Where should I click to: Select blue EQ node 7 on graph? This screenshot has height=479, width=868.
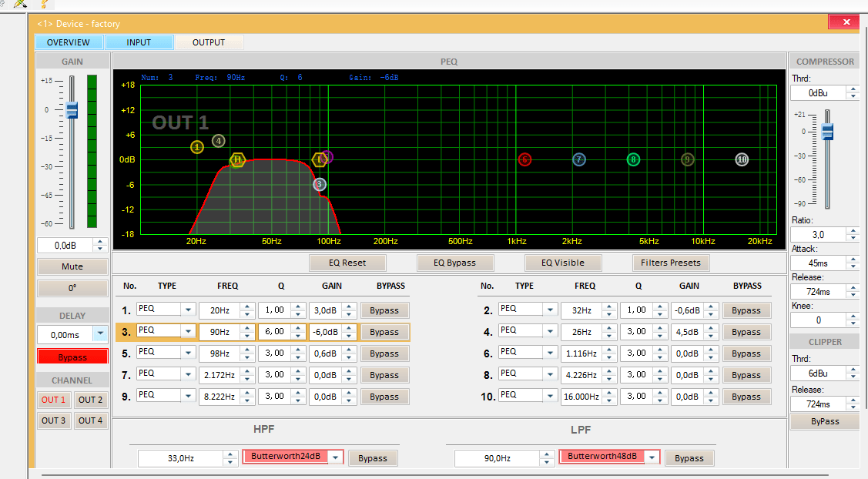(x=579, y=159)
